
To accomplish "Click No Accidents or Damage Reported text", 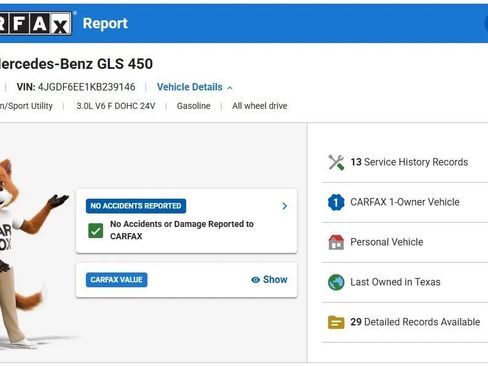I will click(182, 230).
